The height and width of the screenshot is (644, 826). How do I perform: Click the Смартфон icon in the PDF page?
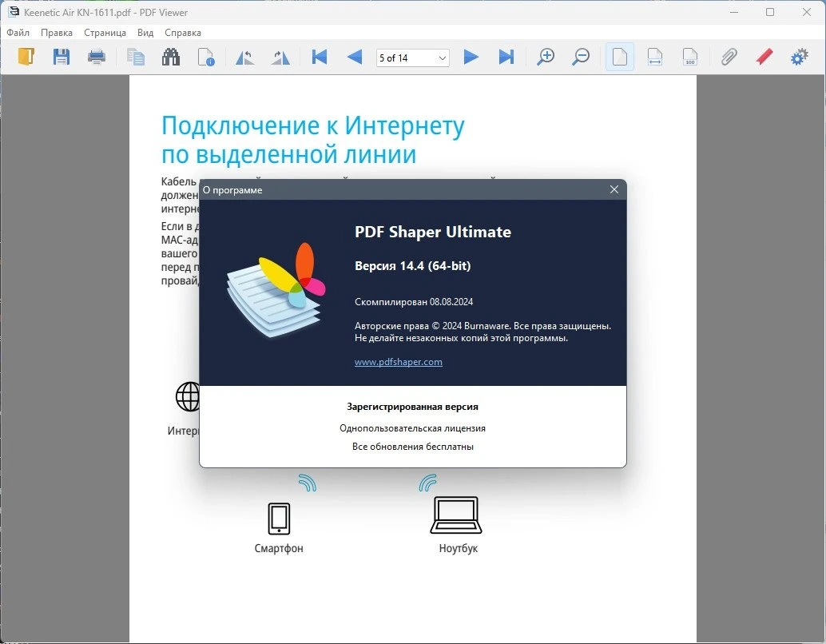tap(279, 518)
